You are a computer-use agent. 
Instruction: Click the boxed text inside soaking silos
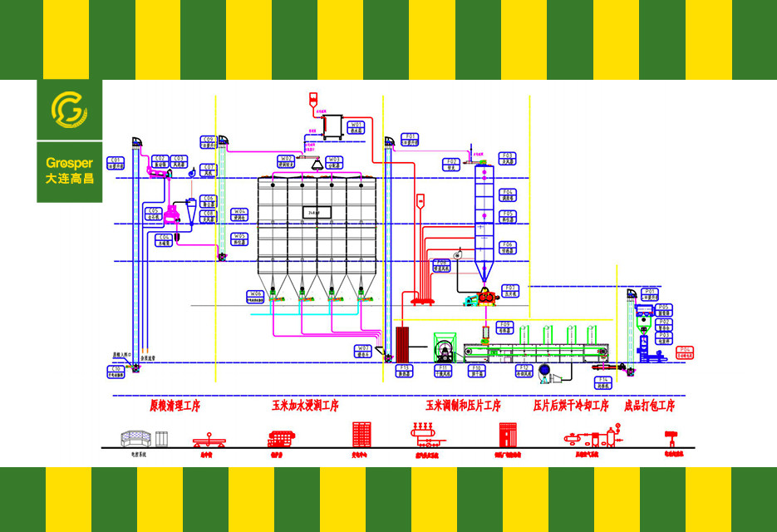click(x=317, y=212)
